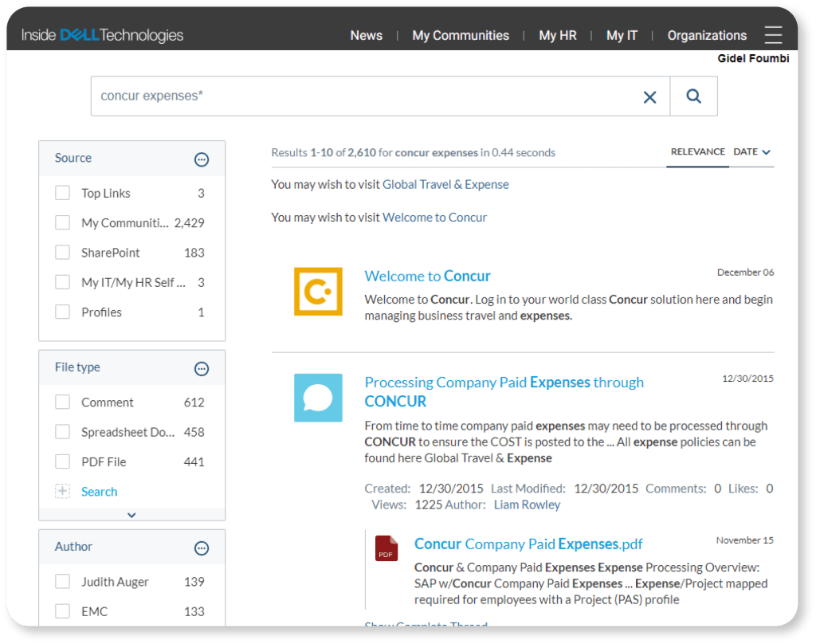Screen dimensions: 816x644
Task: Enable the PDF File type filter
Action: click(62, 461)
